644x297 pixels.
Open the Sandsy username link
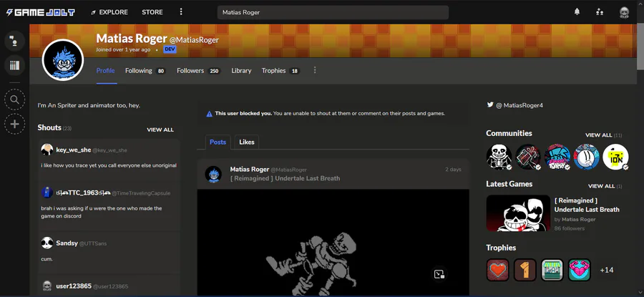coord(67,243)
